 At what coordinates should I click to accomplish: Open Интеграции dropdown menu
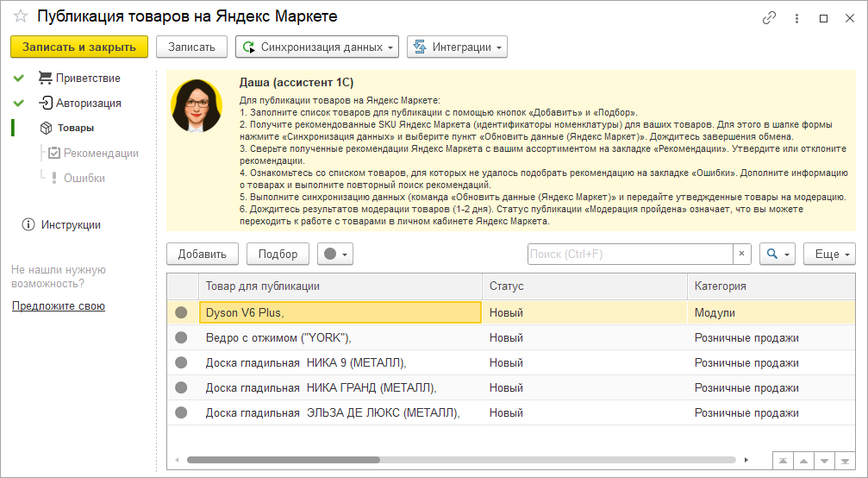click(457, 47)
